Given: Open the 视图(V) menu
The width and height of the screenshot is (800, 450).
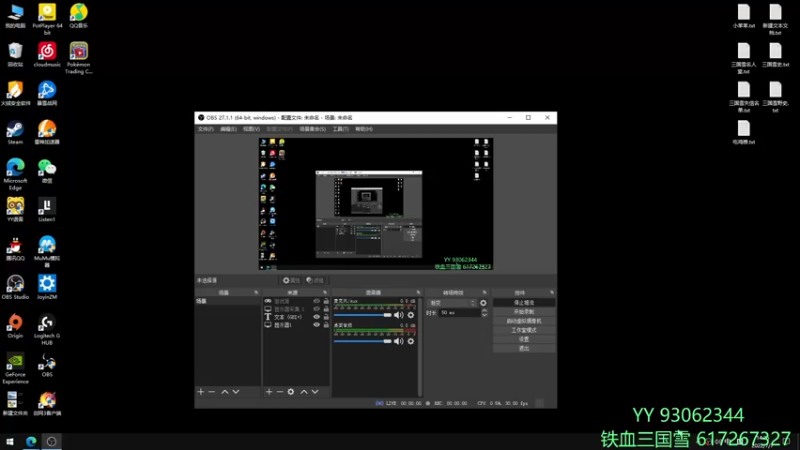Looking at the screenshot, I should (251, 129).
